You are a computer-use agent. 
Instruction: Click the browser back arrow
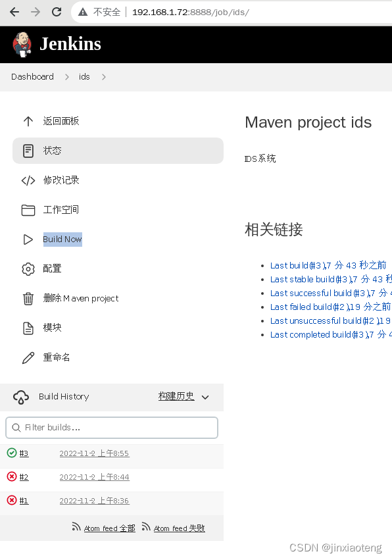[x=14, y=12]
